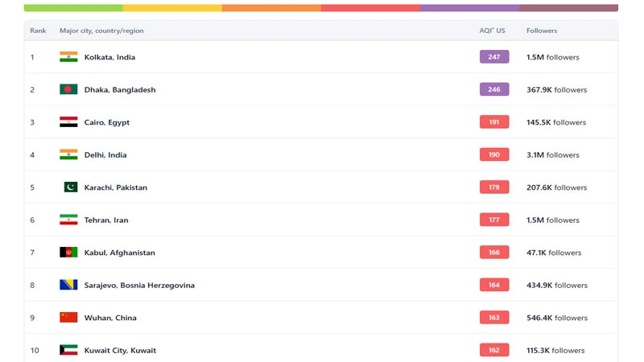
Task: Click the India flag beside Kolkata
Action: pyautogui.click(x=68, y=57)
